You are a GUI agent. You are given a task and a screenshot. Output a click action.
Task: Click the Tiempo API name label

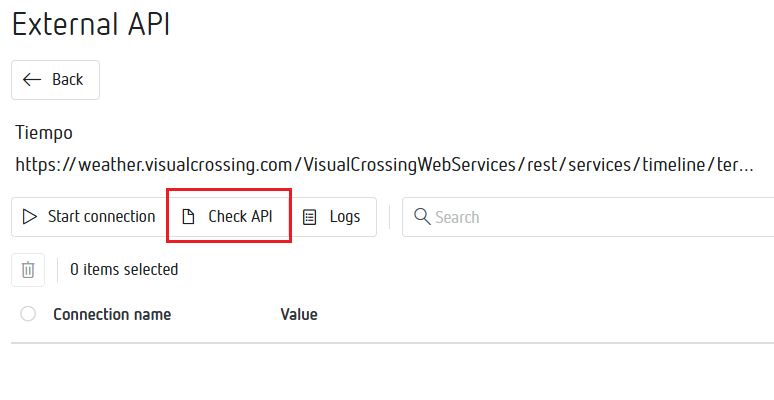click(x=44, y=133)
